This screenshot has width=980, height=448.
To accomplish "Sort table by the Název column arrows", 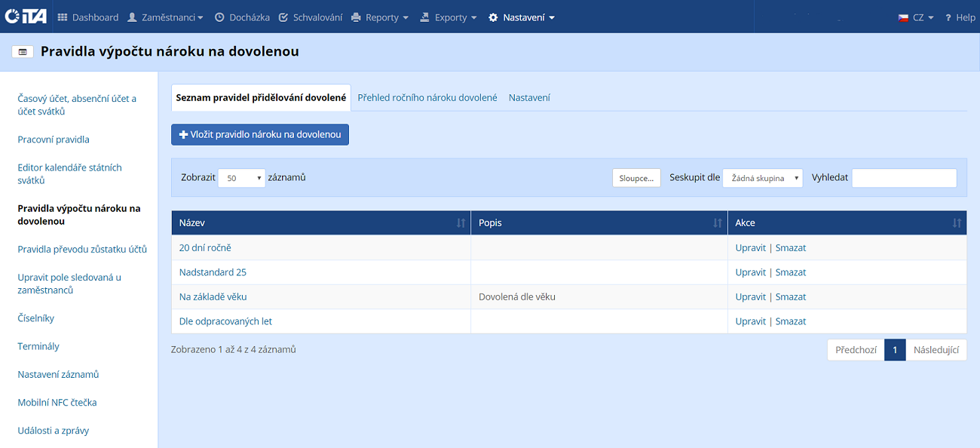I will [x=461, y=223].
